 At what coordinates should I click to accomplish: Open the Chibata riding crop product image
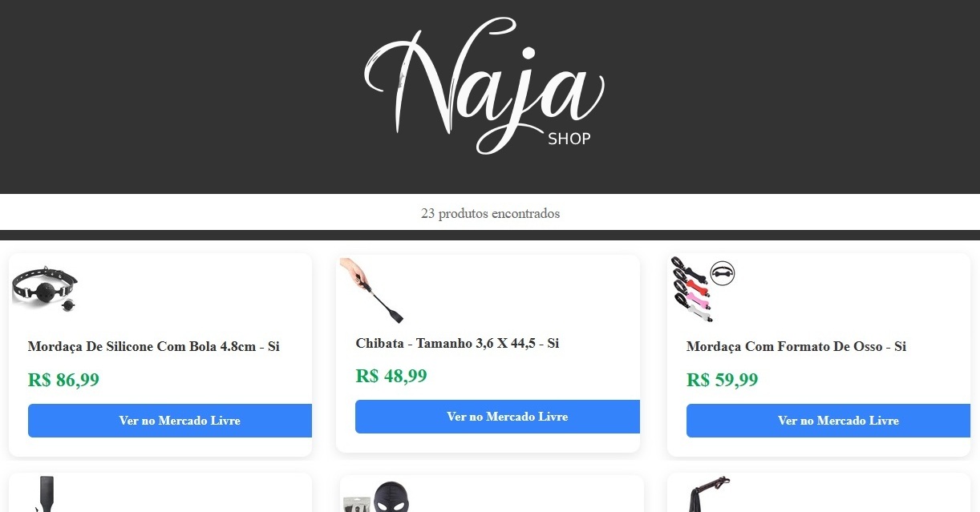372,290
